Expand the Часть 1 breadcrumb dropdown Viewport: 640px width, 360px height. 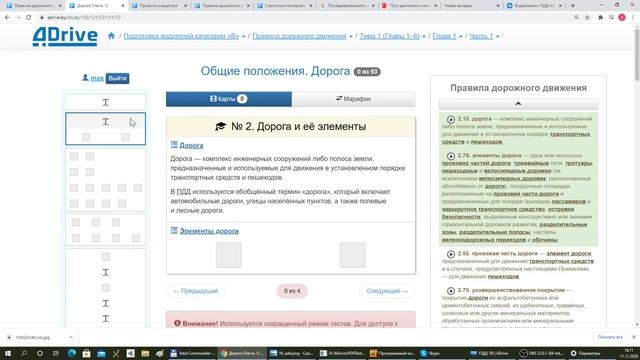coord(497,36)
